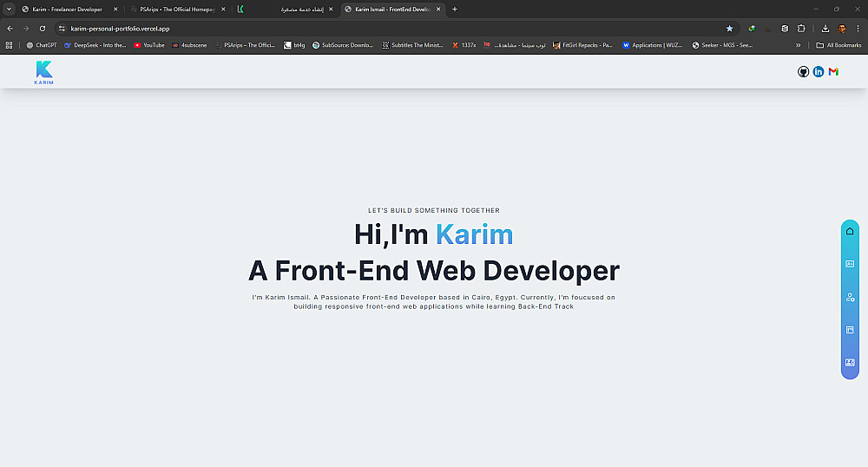
Task: Open the Seeker - MGS bookmark
Action: [x=722, y=45]
